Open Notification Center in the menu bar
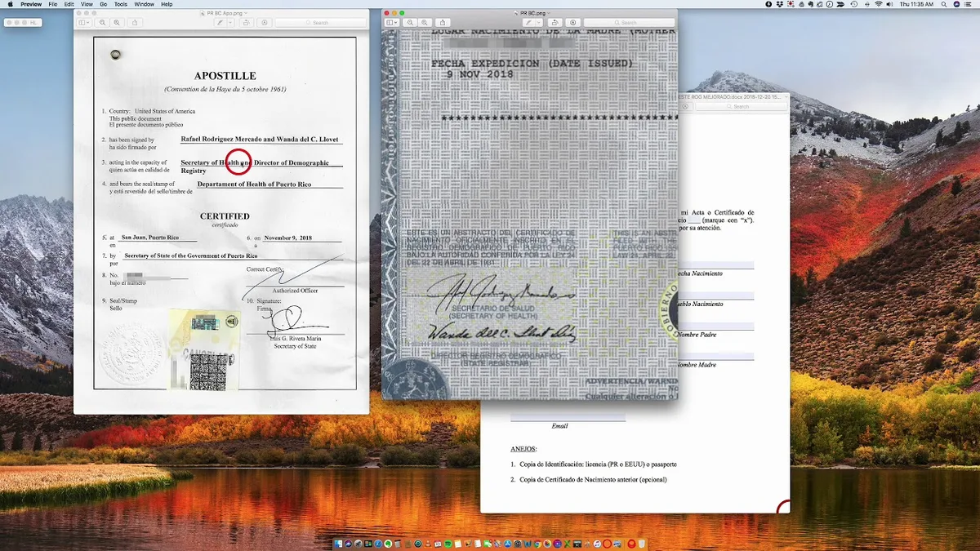Screen dimensions: 980x551 click(969, 4)
